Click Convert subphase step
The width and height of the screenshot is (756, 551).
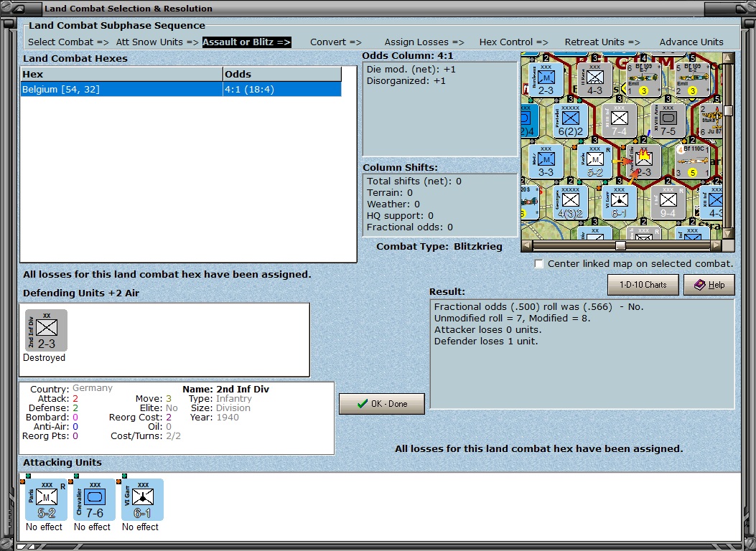coord(335,42)
